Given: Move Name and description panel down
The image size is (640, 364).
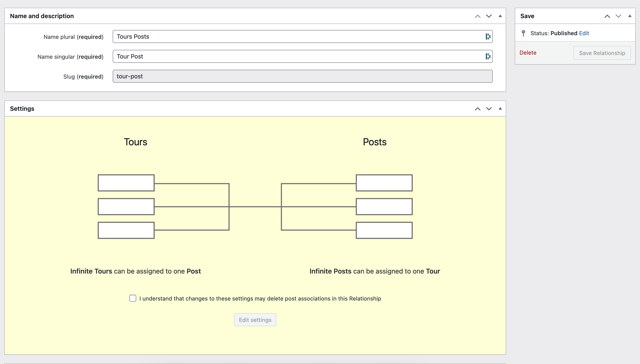Looking at the screenshot, I should point(489,16).
